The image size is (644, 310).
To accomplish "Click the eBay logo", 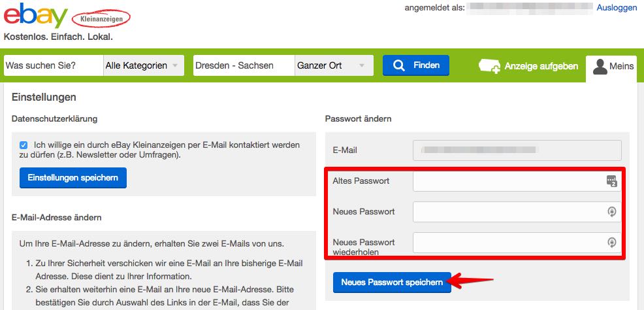I will pos(36,16).
